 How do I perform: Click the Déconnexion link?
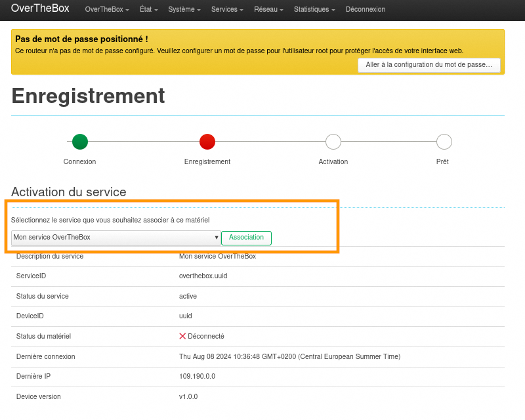click(x=366, y=10)
